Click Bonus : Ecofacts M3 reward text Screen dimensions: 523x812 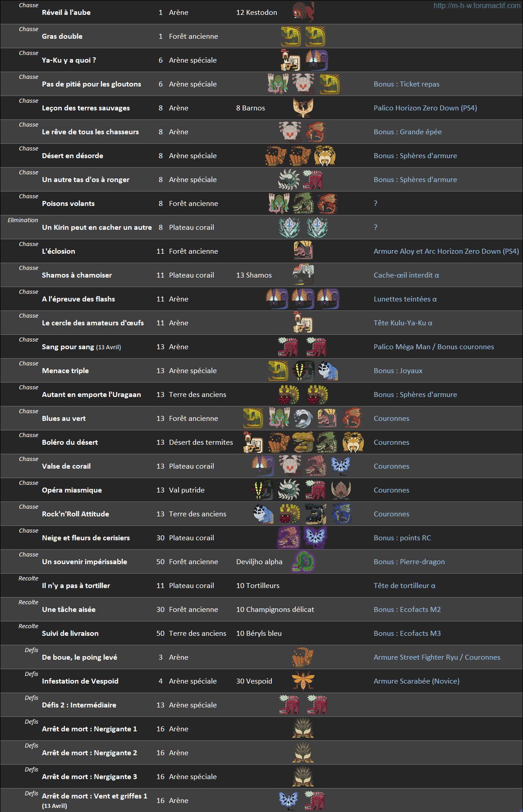tap(407, 633)
